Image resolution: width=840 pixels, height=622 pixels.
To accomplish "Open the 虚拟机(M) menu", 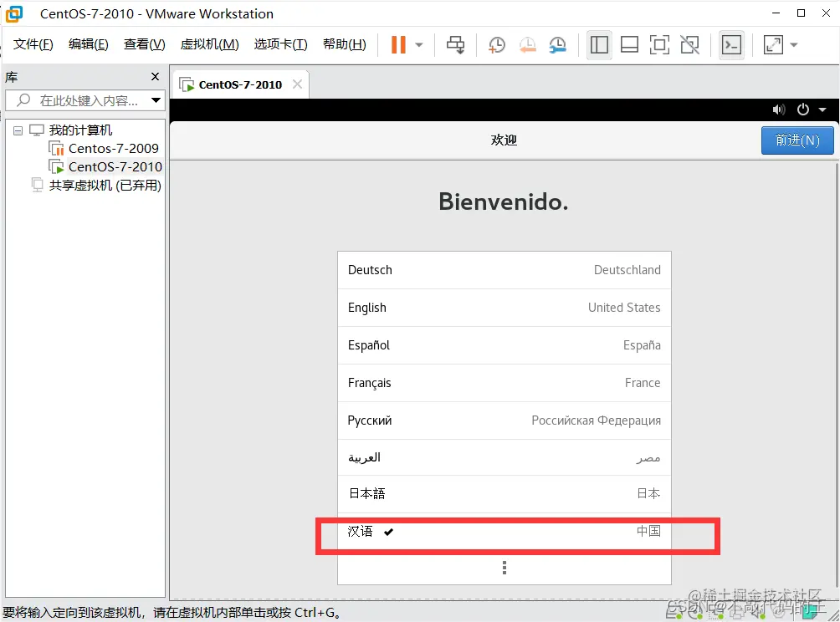I will 209,44.
